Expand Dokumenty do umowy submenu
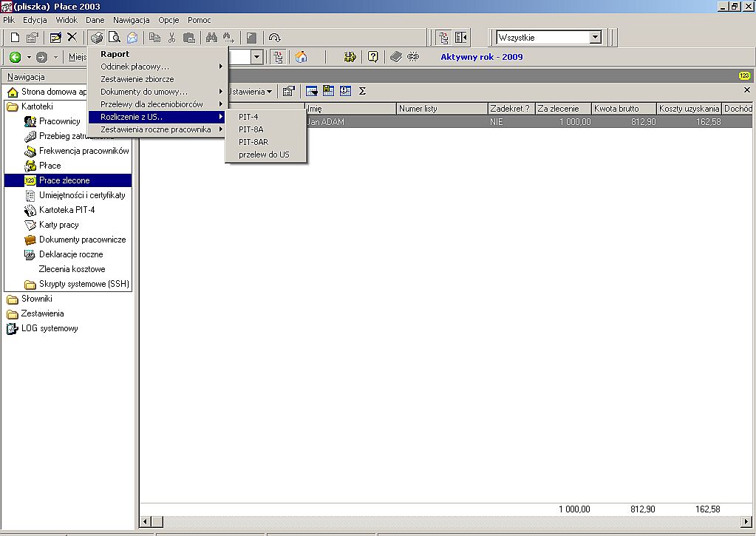 [x=157, y=92]
